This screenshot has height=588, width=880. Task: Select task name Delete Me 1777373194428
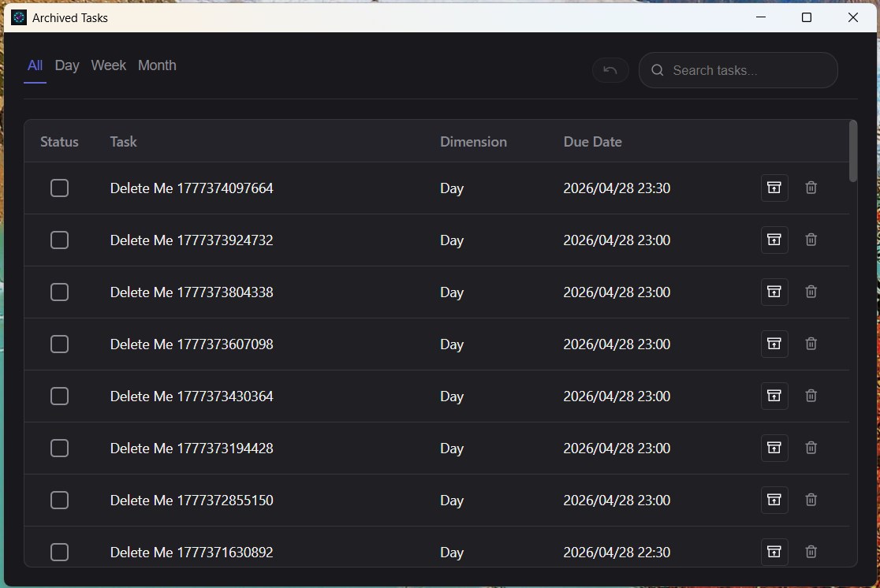[x=192, y=448]
